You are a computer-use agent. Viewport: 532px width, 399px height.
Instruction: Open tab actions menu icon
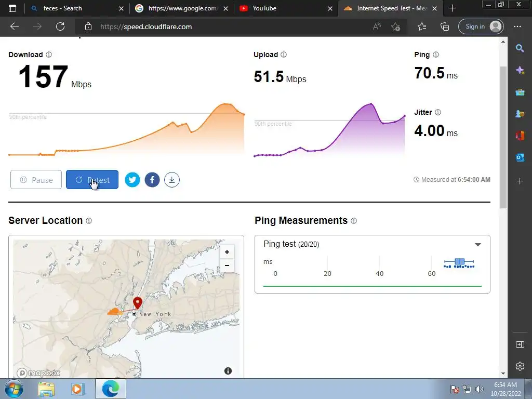point(12,8)
